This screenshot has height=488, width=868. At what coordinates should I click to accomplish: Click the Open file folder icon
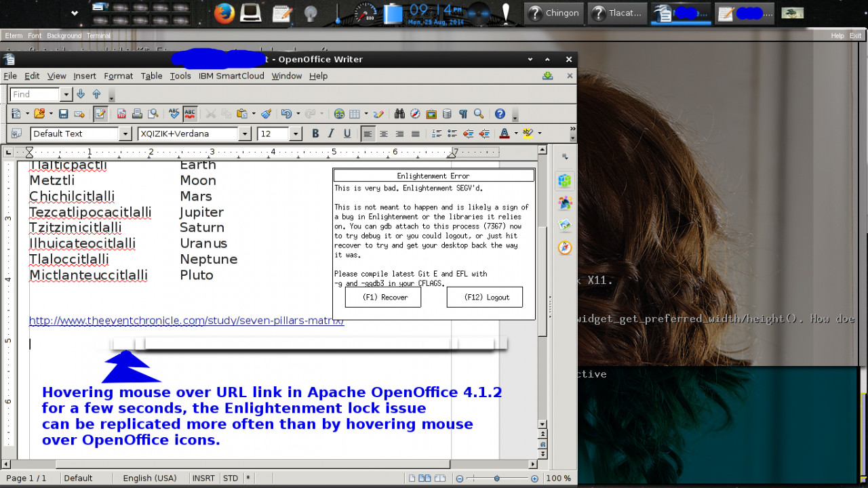coord(39,114)
